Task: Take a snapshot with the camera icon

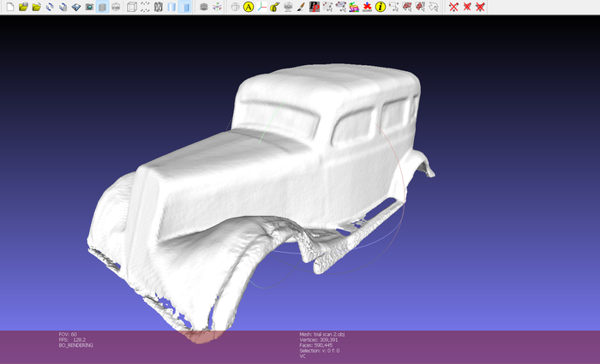Action: 89,7
